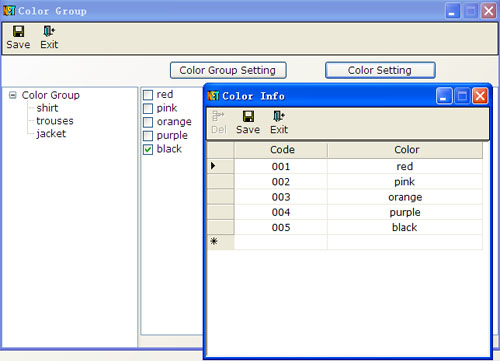Click Color Info window title icon
This screenshot has width=500, height=361.
pyautogui.click(x=213, y=96)
